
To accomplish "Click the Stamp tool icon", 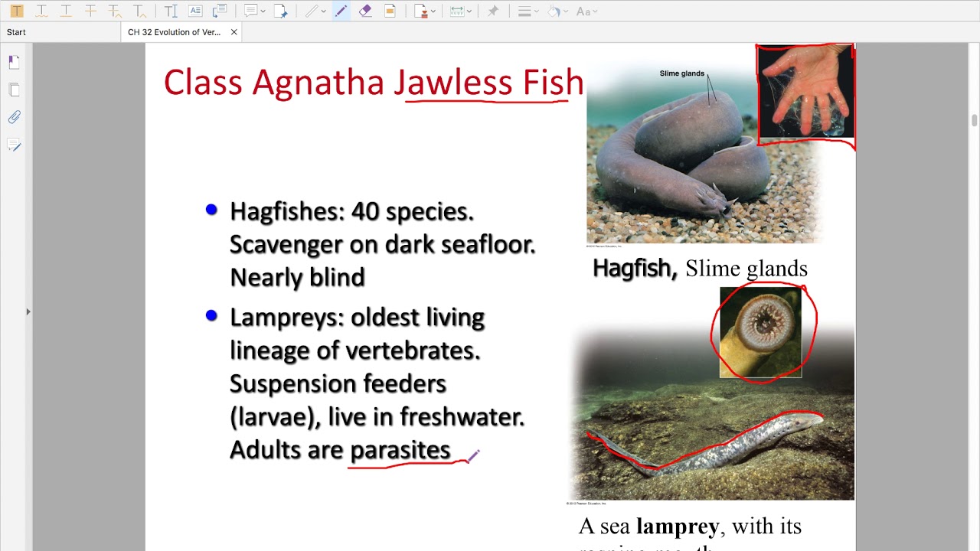I will coord(420,11).
